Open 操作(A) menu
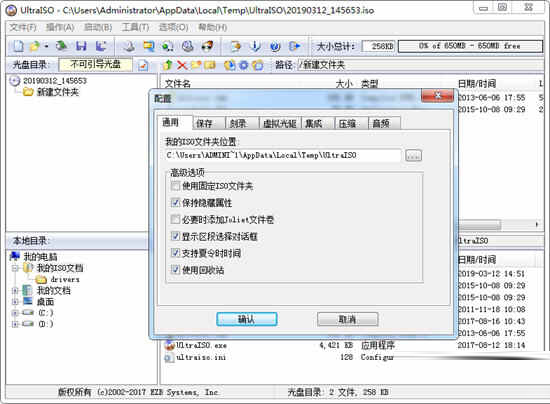The height and width of the screenshot is (404, 550). tap(60, 27)
